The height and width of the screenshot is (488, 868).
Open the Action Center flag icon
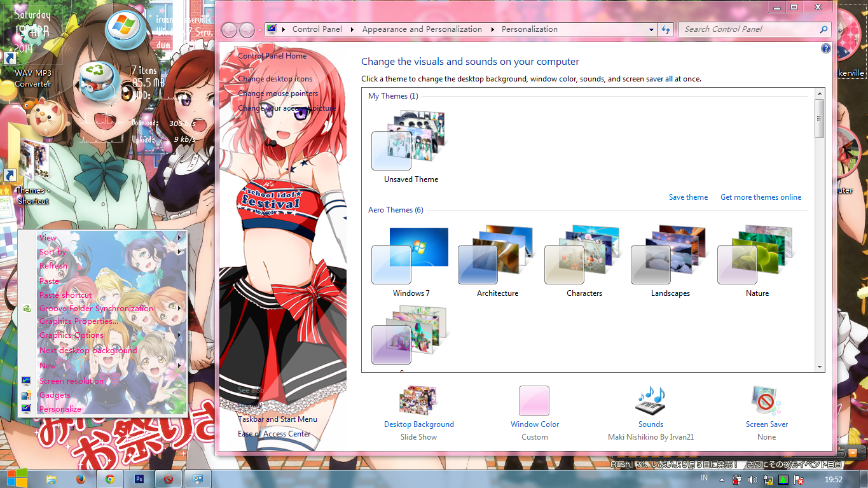coord(799,480)
